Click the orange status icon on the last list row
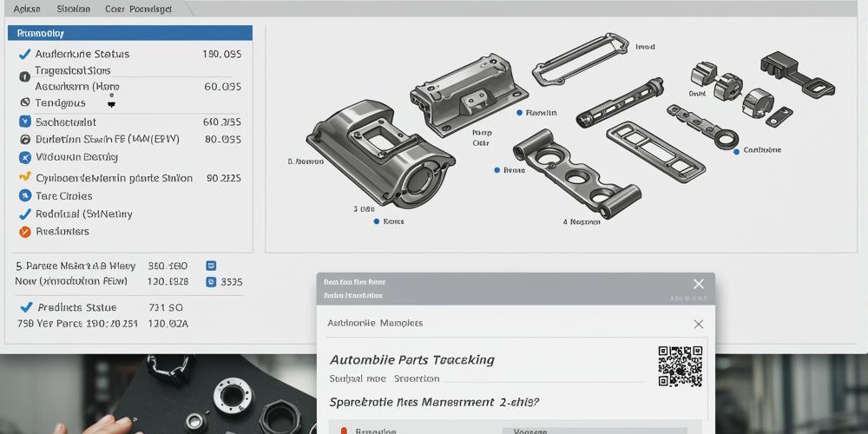Screen dimensions: 868x434 click(25, 232)
